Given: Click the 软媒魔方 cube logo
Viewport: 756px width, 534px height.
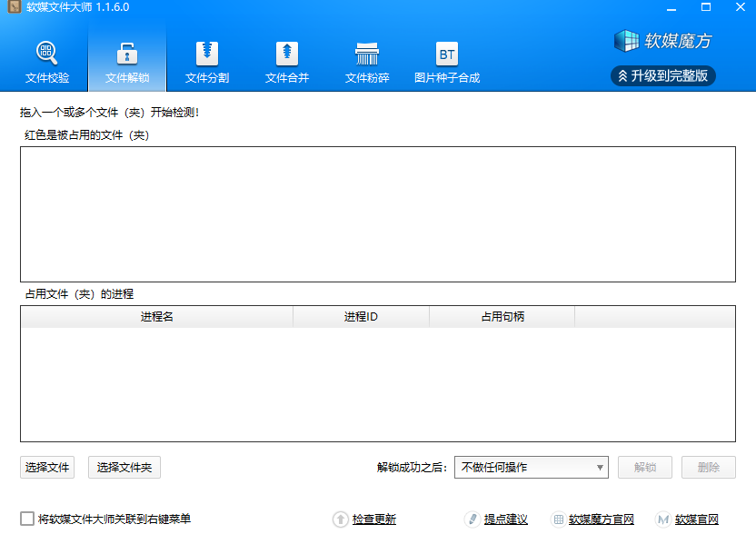Looking at the screenshot, I should (627, 41).
